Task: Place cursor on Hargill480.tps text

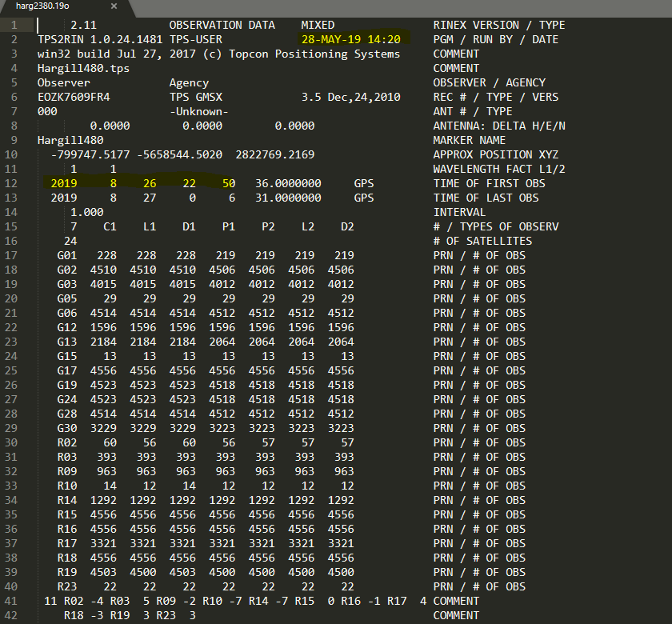Action: [83, 68]
